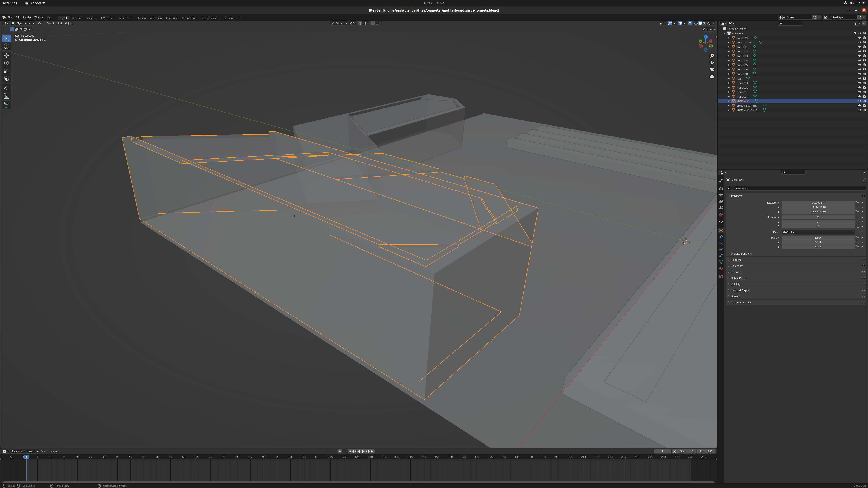
Task: Activate the Move tool
Action: pos(6,55)
